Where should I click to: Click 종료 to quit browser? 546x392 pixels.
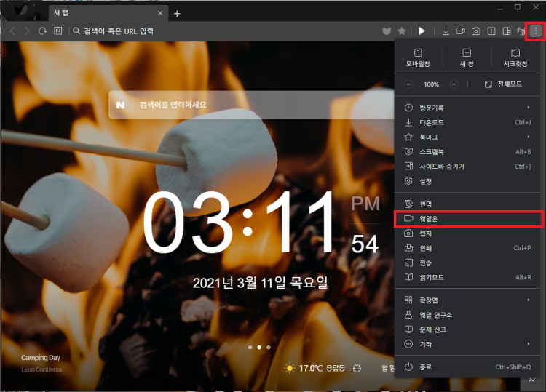[x=426, y=367]
